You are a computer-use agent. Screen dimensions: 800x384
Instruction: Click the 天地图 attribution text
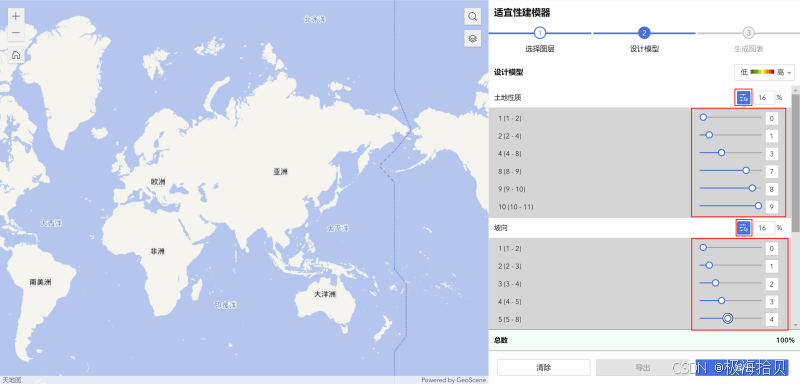click(x=11, y=380)
